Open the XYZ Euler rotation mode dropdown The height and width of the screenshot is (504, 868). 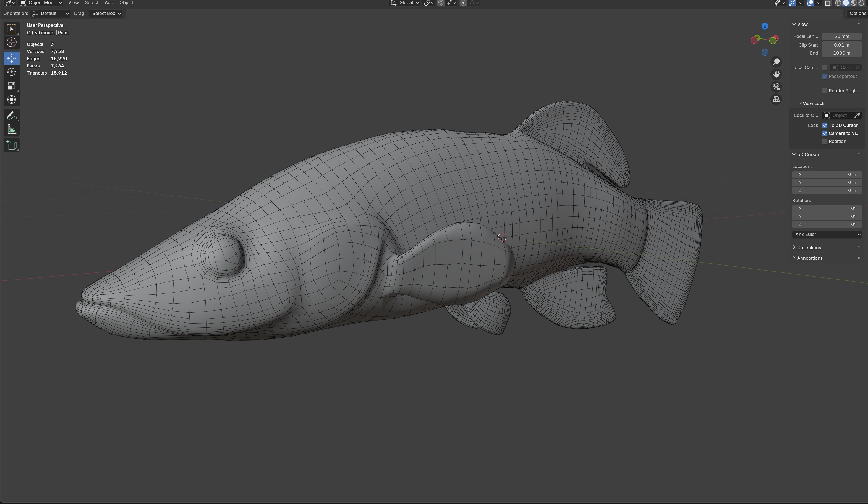[826, 234]
